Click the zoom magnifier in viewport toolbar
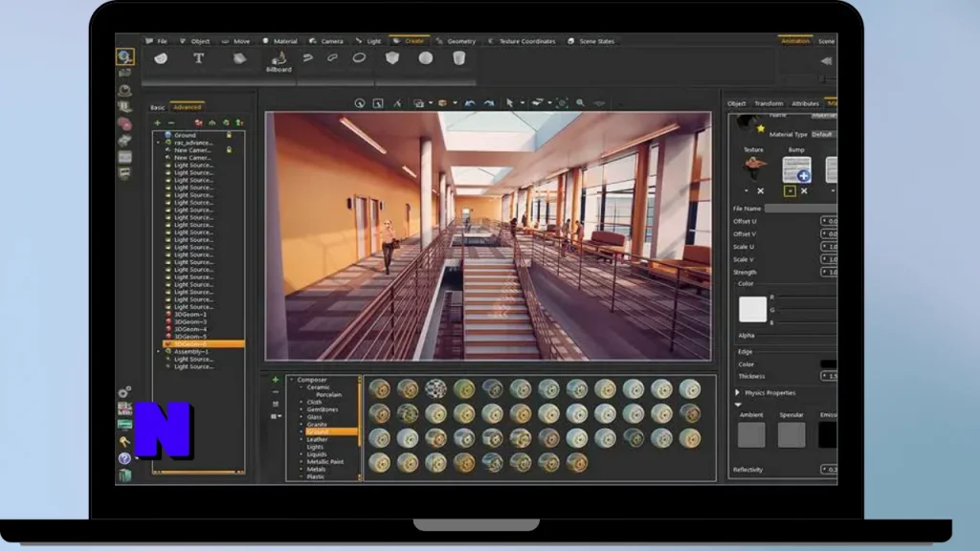Screen dimensions: 980x551 pos(580,103)
